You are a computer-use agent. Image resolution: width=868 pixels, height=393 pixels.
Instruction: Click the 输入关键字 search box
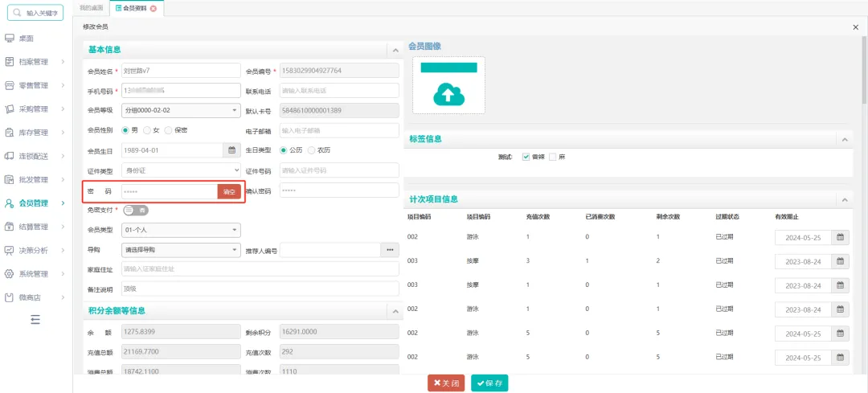[35, 12]
